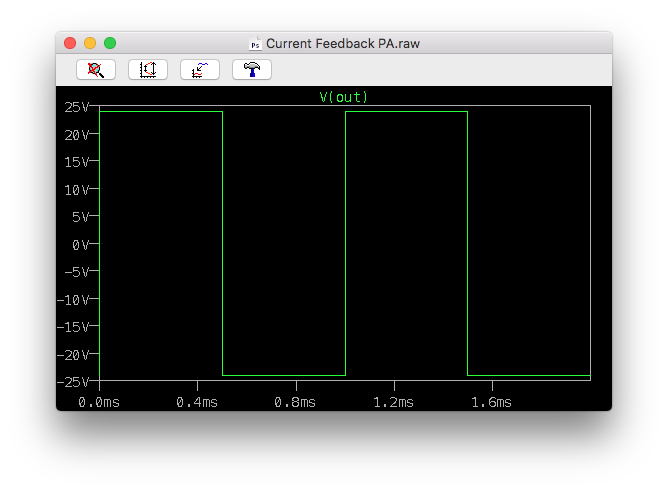Click the zoom-to-fit magnifier toolbar icon
Image resolution: width=668 pixels, height=491 pixels.
click(x=96, y=69)
